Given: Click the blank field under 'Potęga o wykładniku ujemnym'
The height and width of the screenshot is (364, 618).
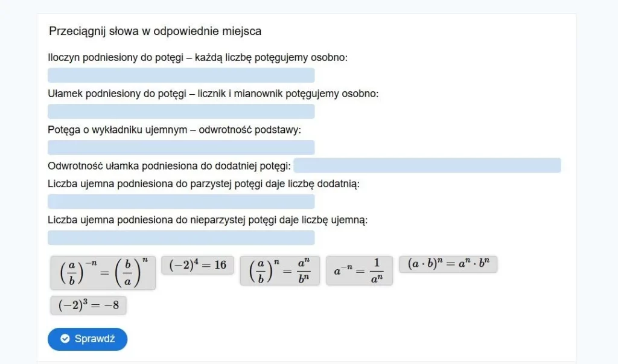Looking at the screenshot, I should 181,148.
